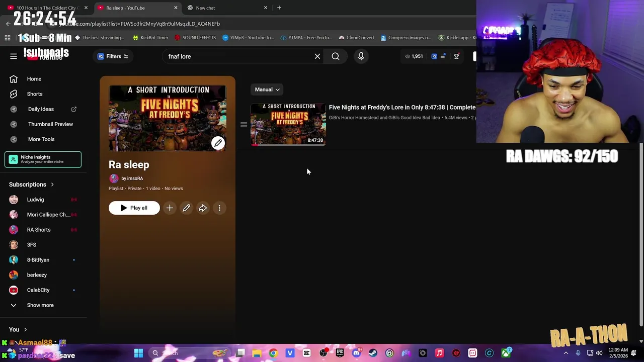Open the Filters button in header

113,56
